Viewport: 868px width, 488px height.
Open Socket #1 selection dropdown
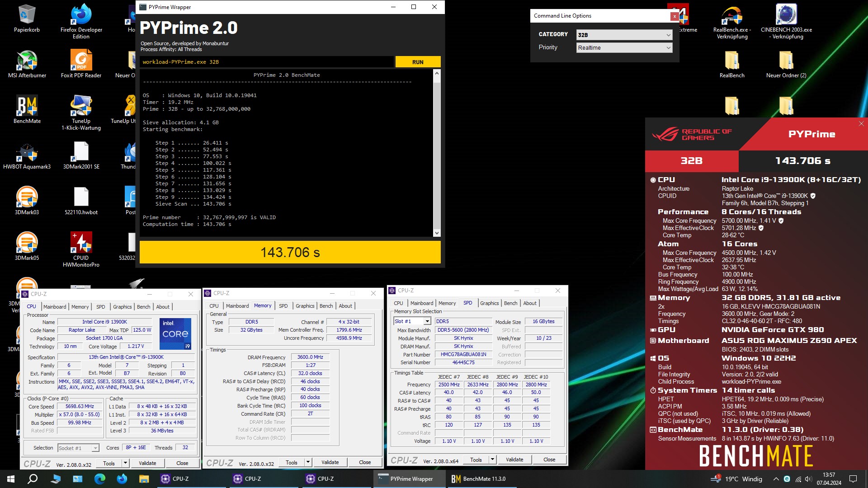(78, 448)
